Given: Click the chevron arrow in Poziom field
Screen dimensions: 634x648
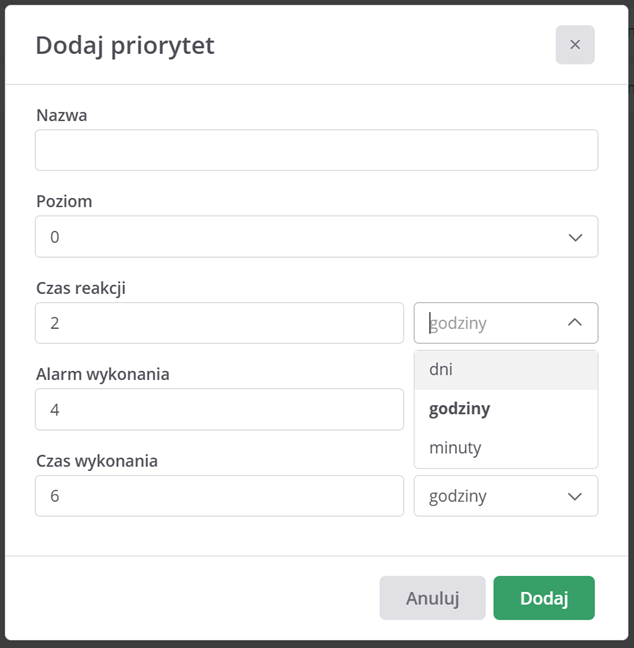Looking at the screenshot, I should tap(575, 237).
